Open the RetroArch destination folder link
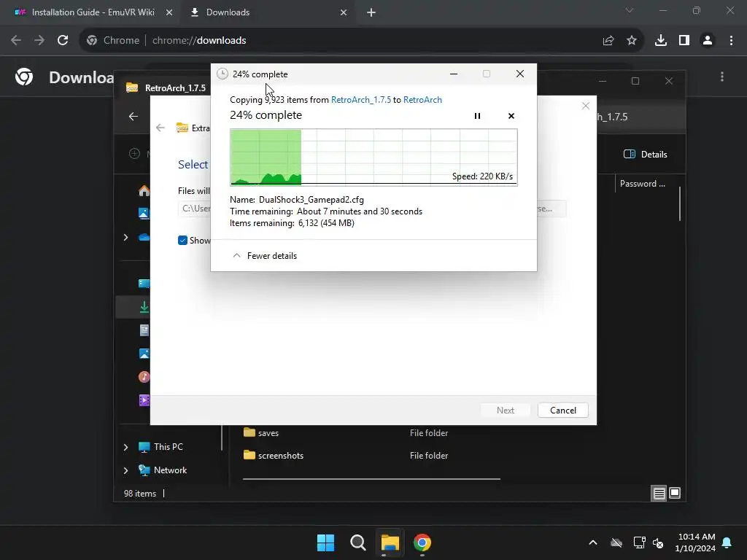This screenshot has width=747, height=560. pyautogui.click(x=422, y=99)
